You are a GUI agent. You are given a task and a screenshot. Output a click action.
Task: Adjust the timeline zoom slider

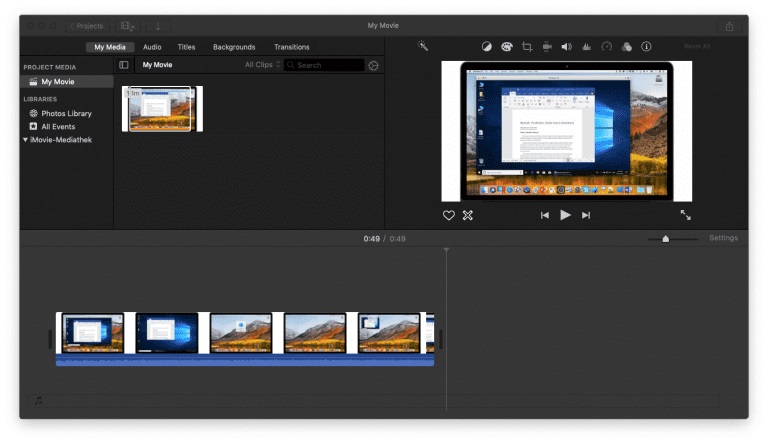click(665, 239)
